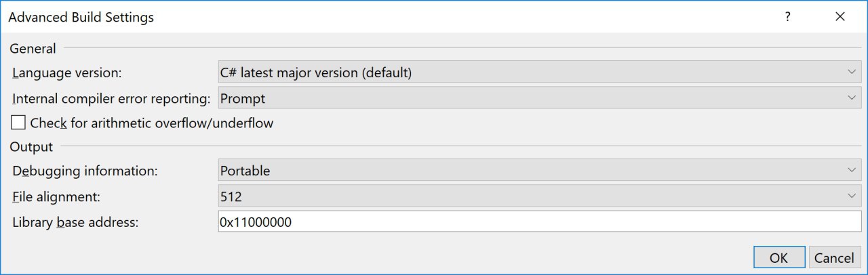Screen dimensions: 868x275
Task: Click the Advanced Build Settings title bar text
Action: click(x=81, y=17)
